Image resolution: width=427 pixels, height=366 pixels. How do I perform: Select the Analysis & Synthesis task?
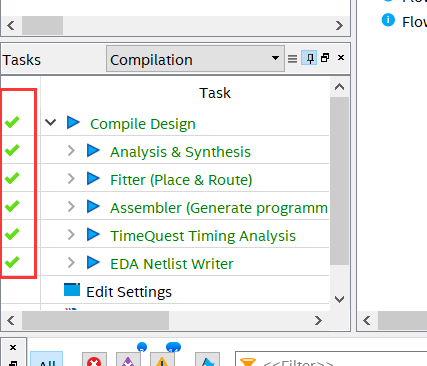180,152
